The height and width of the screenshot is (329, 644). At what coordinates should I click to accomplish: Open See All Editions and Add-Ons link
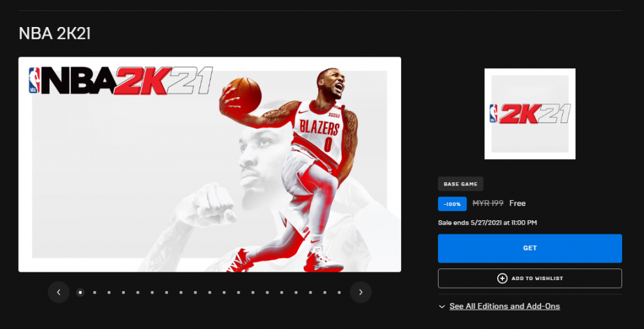pyautogui.click(x=504, y=306)
